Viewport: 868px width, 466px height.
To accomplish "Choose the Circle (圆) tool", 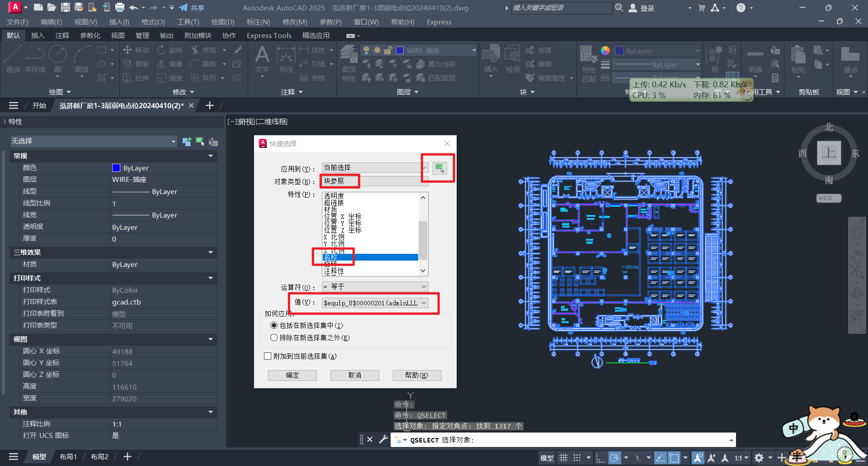I will [57, 59].
